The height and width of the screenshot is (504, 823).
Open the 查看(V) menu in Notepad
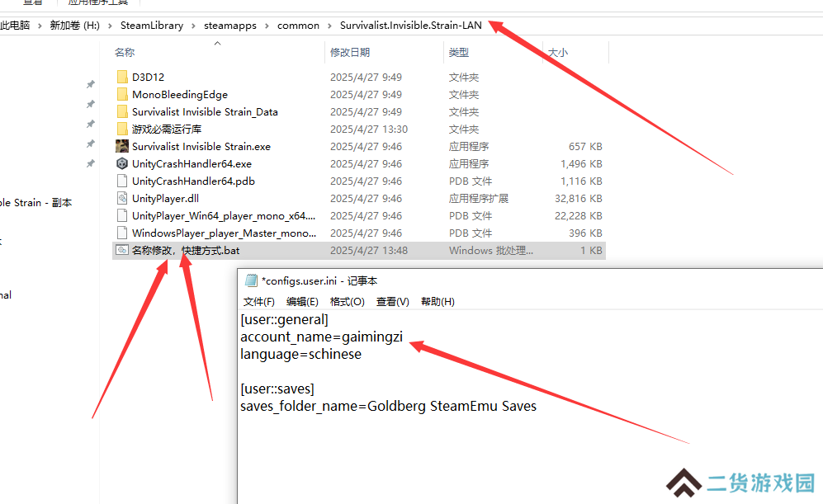coord(393,302)
